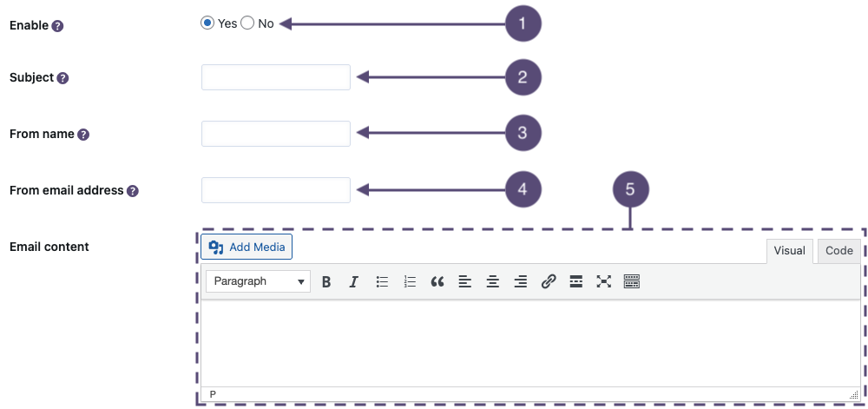868x409 pixels.
Task: Click the Subject input field
Action: pos(276,77)
